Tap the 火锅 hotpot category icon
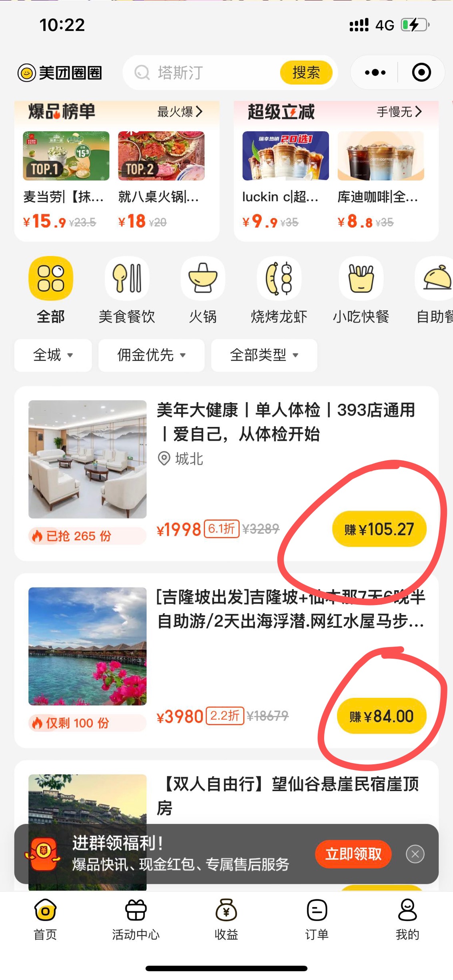 point(203,279)
